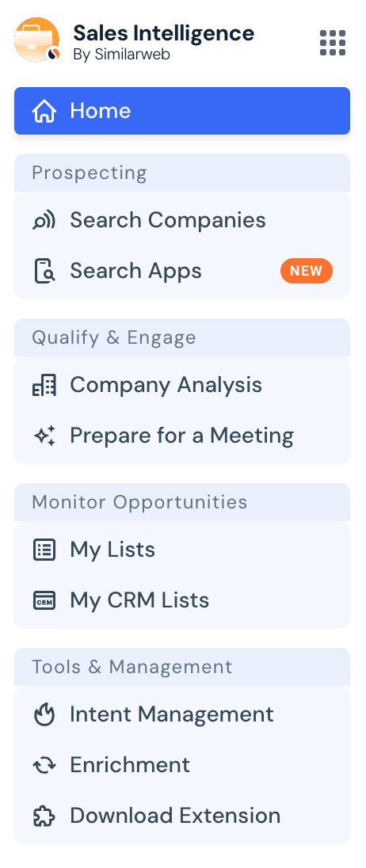Viewport: 366px width, 868px height.
Task: Open Download Extension link
Action: point(182,816)
